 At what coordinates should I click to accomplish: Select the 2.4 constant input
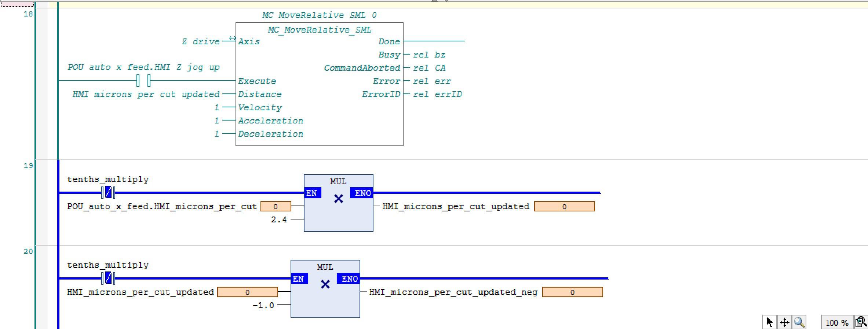[279, 219]
